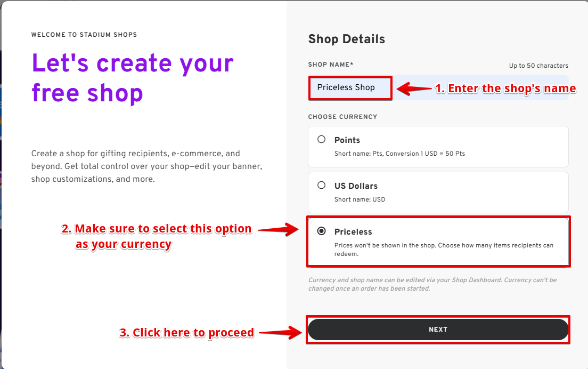Click the shop description paragraph on left

(146, 166)
